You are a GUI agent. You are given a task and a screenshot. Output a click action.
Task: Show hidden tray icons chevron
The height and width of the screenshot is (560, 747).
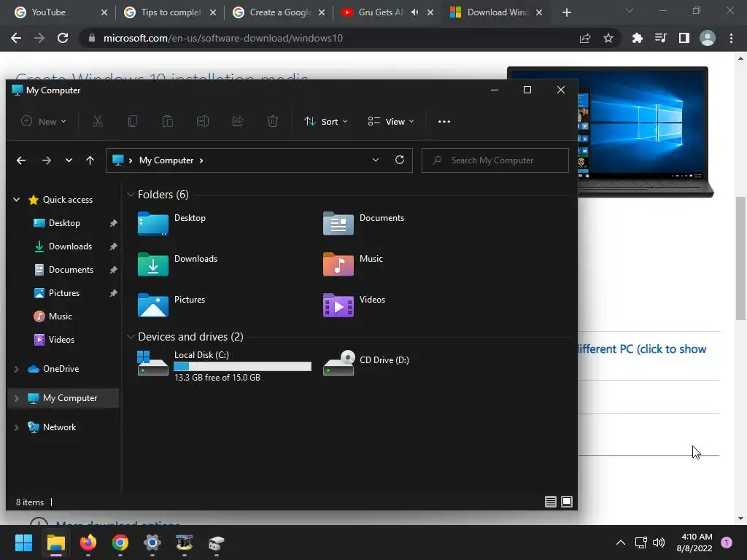pos(620,542)
